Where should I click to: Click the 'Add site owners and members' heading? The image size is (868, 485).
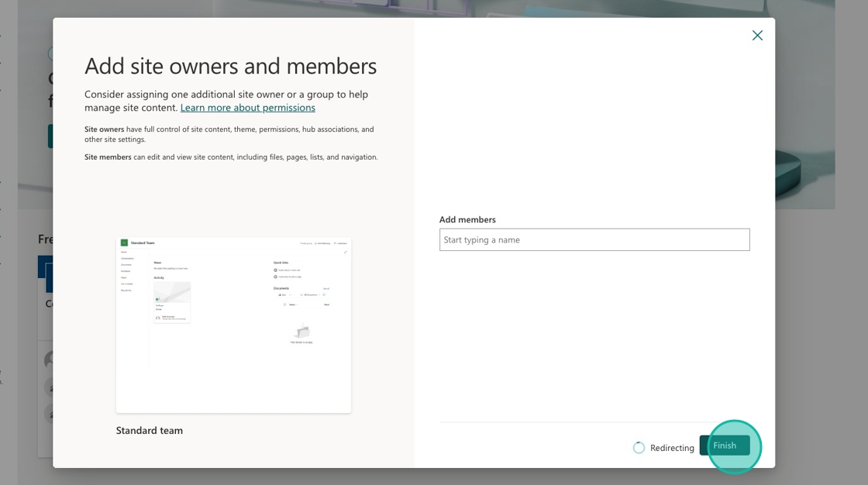point(230,67)
